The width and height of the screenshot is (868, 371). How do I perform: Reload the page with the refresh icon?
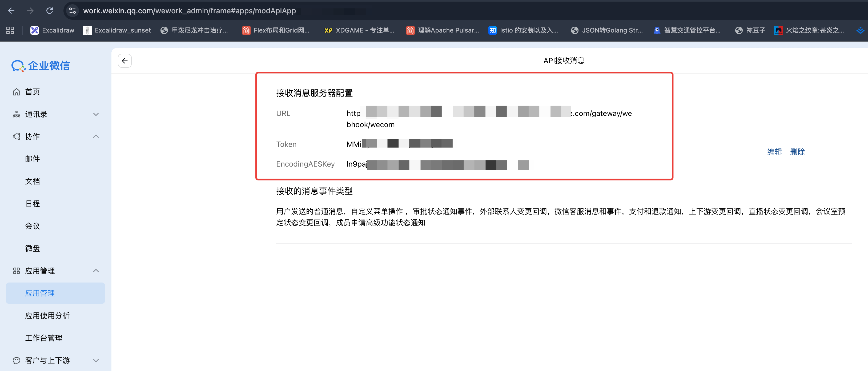tap(50, 10)
